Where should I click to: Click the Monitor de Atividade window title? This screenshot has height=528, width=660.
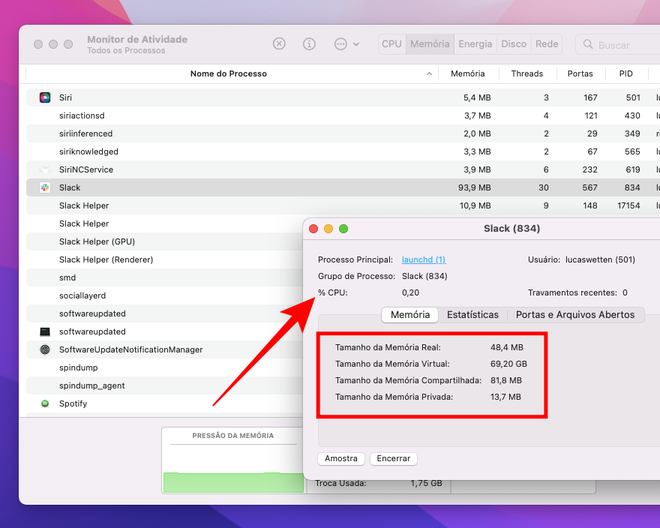(137, 40)
